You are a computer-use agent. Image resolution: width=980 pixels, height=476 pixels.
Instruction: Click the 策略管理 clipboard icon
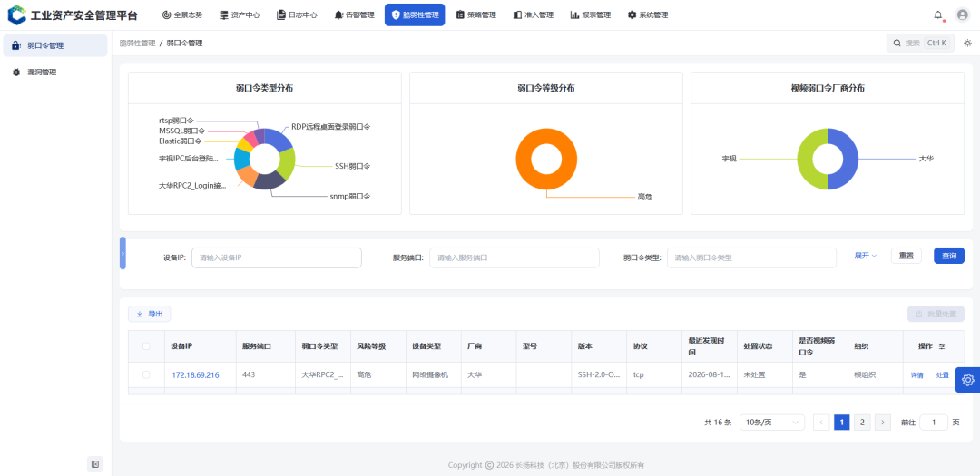[x=460, y=15]
